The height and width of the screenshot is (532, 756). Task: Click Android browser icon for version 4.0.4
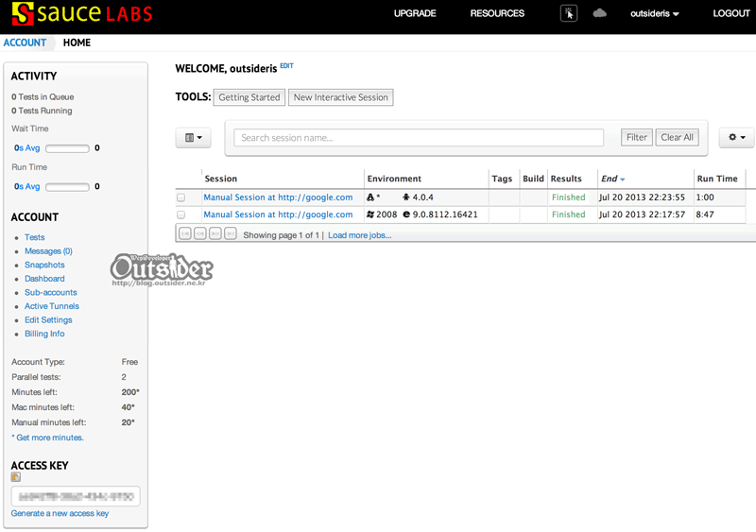point(406,197)
